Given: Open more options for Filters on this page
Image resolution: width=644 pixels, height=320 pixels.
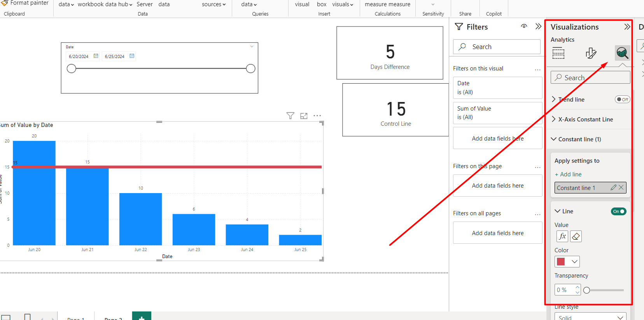Looking at the screenshot, I should coord(537,167).
